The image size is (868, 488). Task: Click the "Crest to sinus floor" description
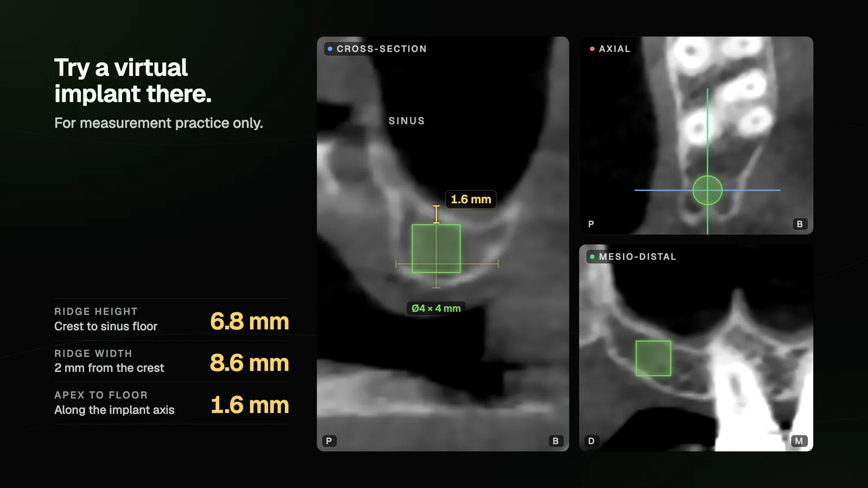tap(106, 326)
